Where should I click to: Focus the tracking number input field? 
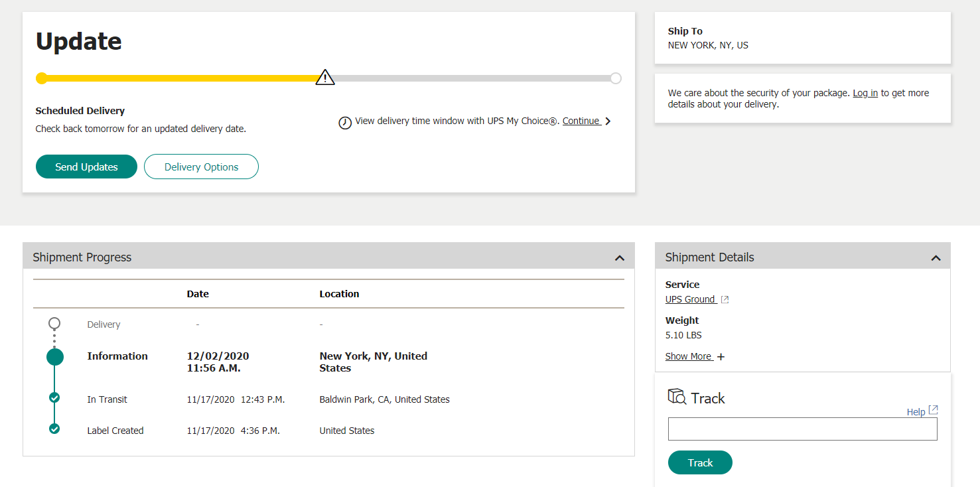click(x=802, y=429)
